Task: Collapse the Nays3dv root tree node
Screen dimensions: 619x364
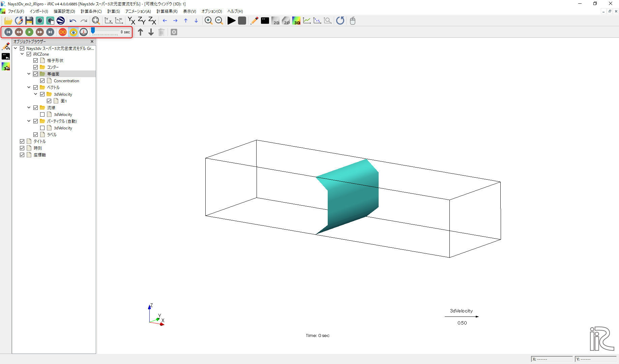Action: click(x=16, y=48)
